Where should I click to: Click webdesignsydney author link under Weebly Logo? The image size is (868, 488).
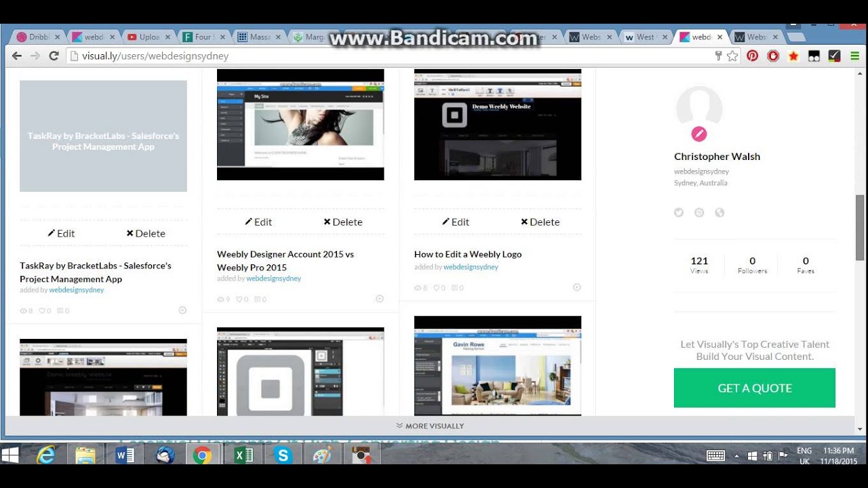coord(471,267)
